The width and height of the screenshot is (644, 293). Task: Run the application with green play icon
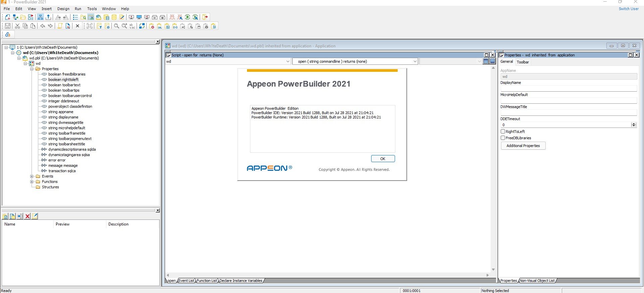(x=188, y=17)
